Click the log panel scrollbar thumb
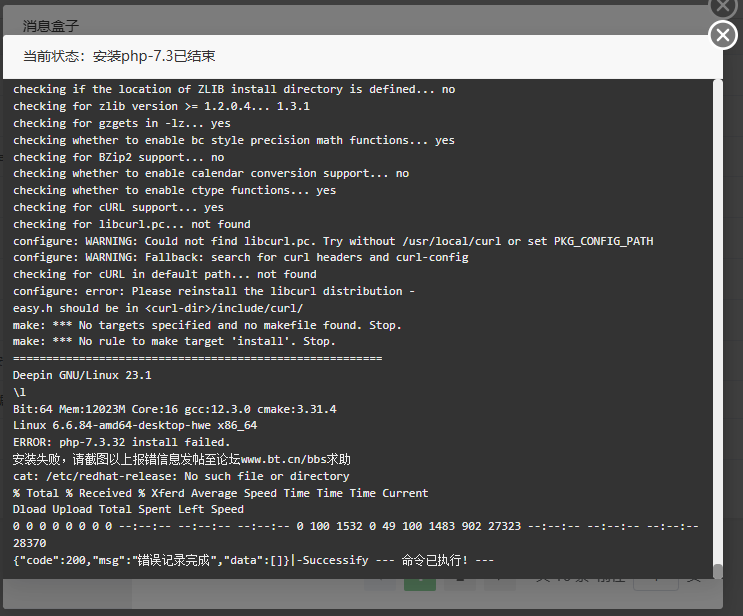743x616 pixels. (x=718, y=571)
